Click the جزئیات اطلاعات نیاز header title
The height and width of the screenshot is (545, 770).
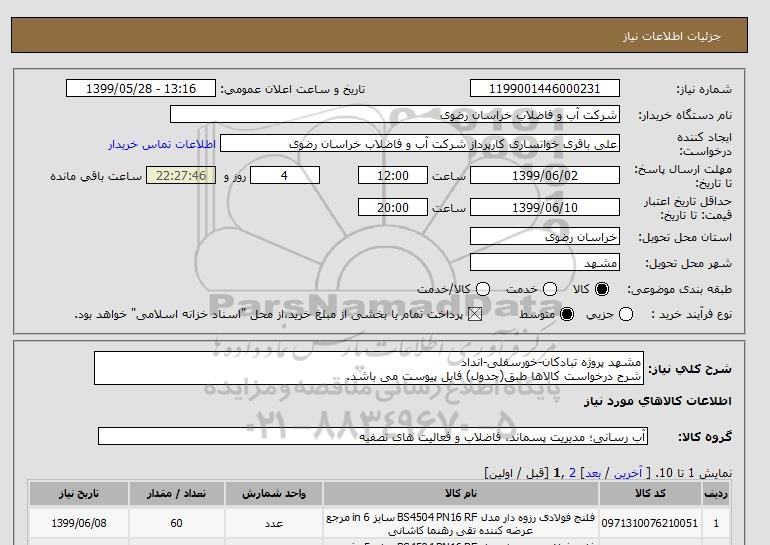click(x=671, y=36)
